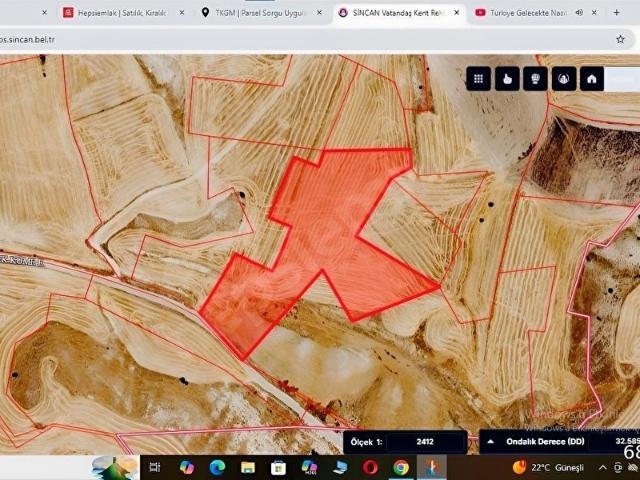
Task: Close the TKGM Parsel Sorgu tab
Action: (320, 13)
